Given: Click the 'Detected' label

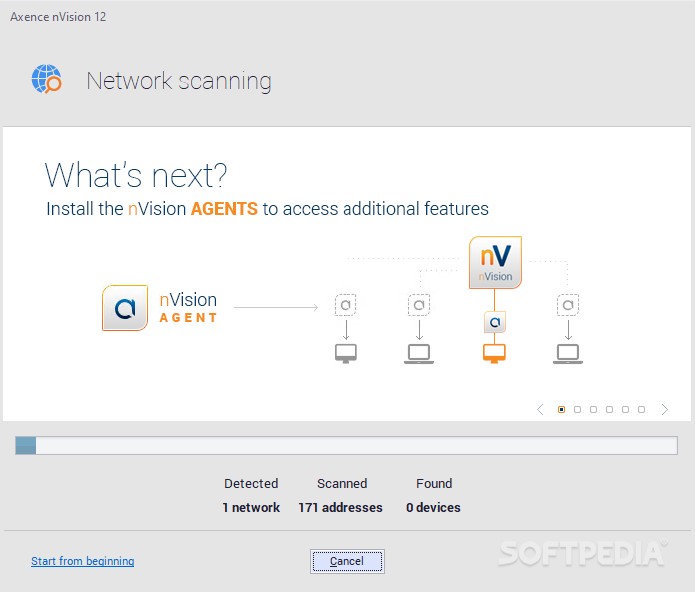Looking at the screenshot, I should 251,483.
